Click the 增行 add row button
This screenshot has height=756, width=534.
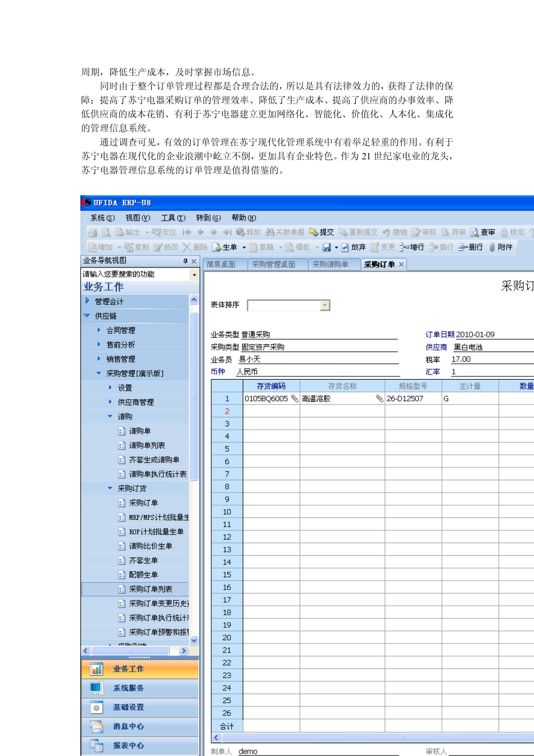pos(412,247)
